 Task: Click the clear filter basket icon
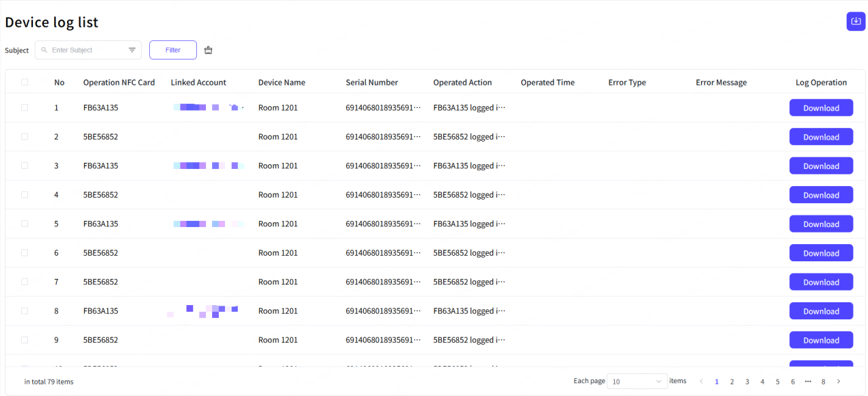209,50
